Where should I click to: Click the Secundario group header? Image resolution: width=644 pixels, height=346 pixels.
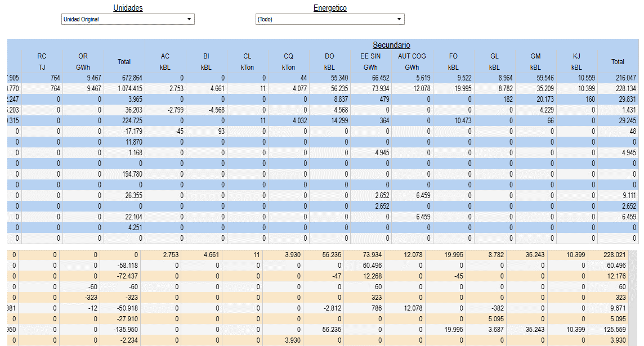coord(391,45)
